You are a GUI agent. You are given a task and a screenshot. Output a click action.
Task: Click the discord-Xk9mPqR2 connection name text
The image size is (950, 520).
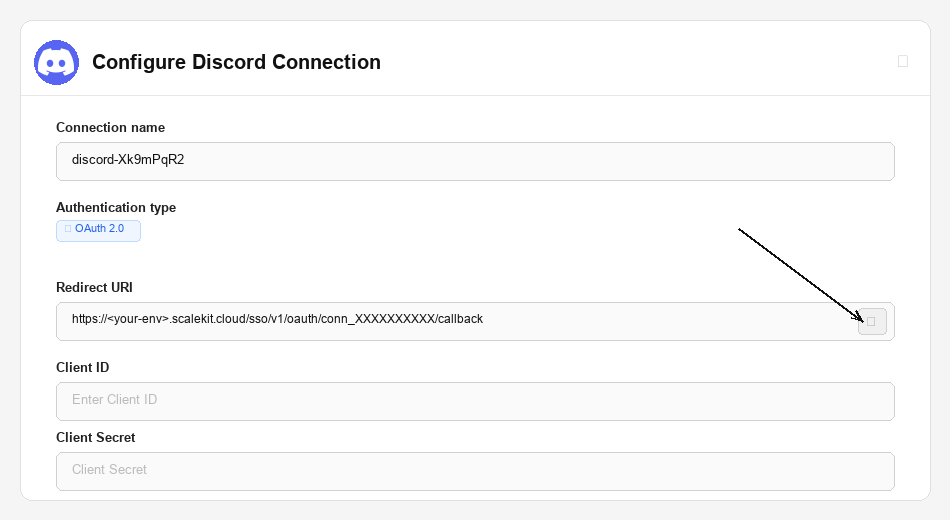[128, 160]
